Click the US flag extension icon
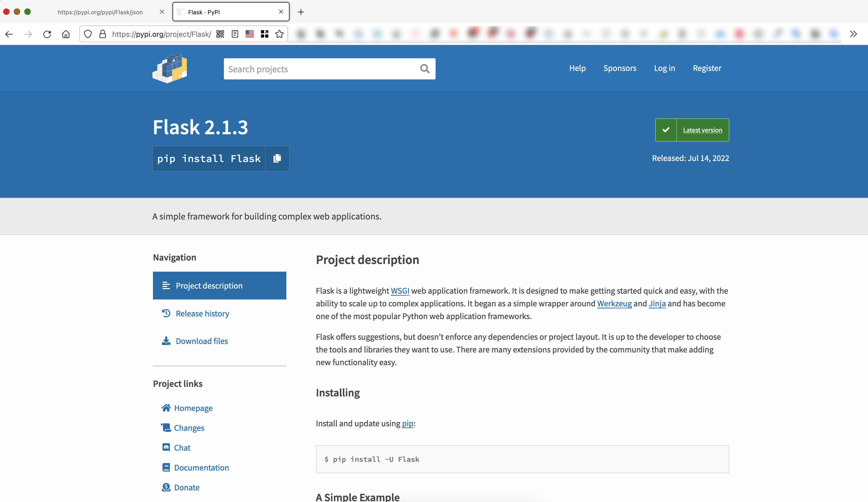The width and height of the screenshot is (868, 502). (250, 34)
